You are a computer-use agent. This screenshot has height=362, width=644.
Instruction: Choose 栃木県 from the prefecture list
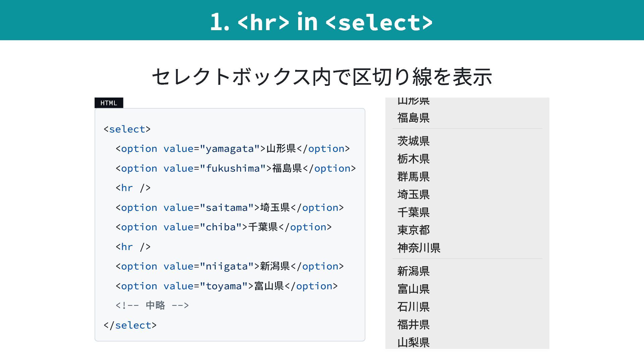[x=413, y=159]
